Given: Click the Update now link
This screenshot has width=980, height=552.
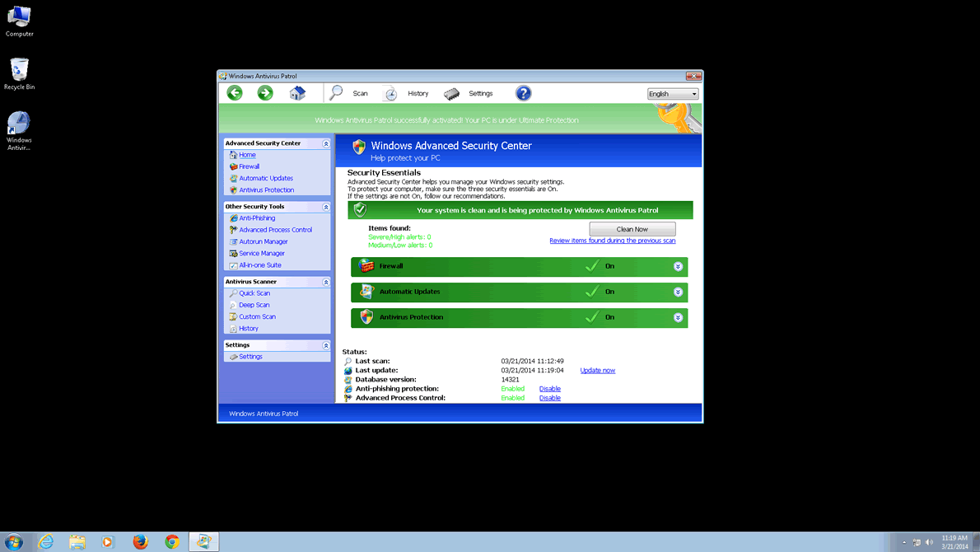Looking at the screenshot, I should tap(597, 371).
